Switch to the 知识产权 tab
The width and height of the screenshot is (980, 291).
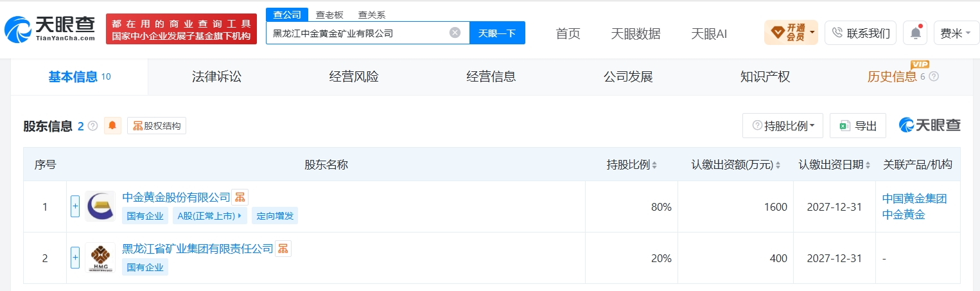pyautogui.click(x=766, y=77)
